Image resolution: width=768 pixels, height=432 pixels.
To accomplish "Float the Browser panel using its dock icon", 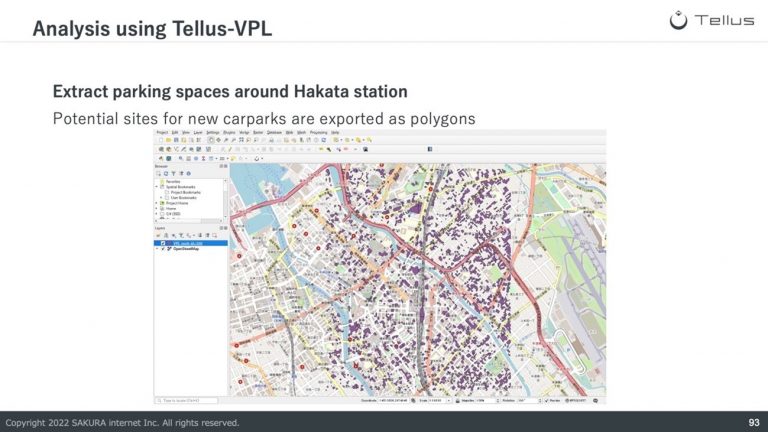I will pos(221,167).
